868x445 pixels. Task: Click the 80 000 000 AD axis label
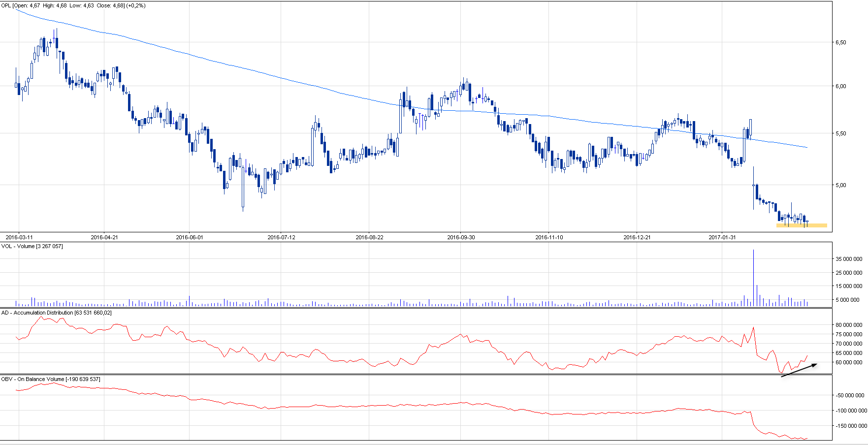tap(848, 325)
